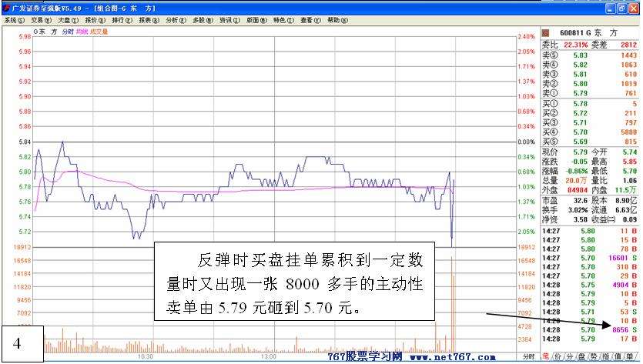Switch to the 价 tab at bottom right
This screenshot has height=364, width=643.
tap(559, 357)
